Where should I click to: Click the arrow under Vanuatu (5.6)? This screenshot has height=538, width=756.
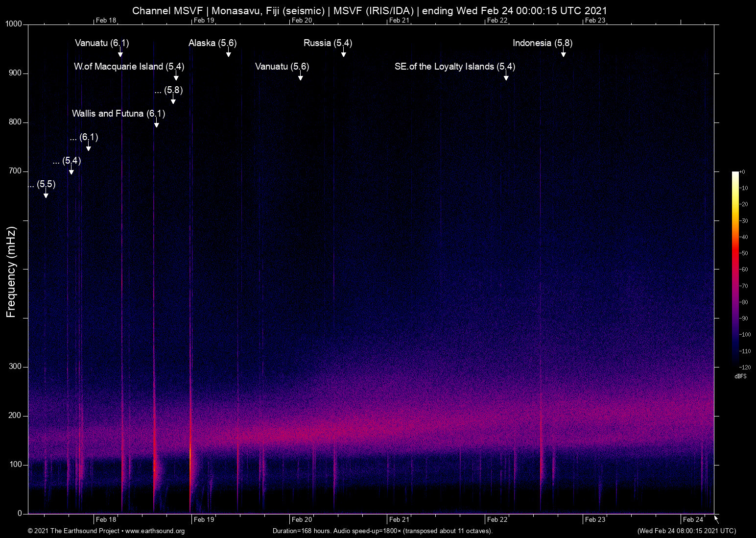point(301,77)
